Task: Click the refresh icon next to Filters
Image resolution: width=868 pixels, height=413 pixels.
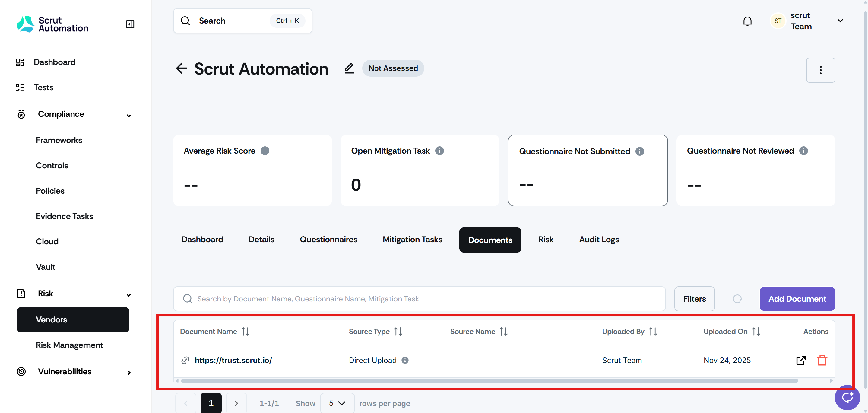Action: tap(737, 299)
